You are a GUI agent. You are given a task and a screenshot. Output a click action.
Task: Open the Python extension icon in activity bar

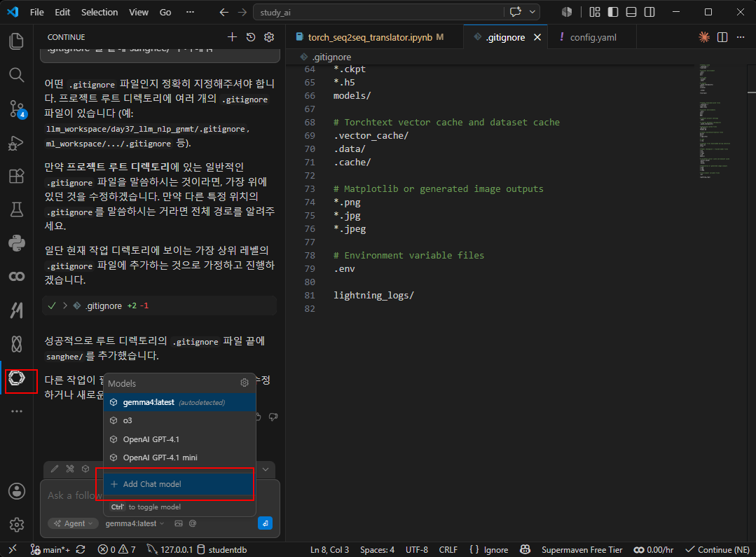16,243
